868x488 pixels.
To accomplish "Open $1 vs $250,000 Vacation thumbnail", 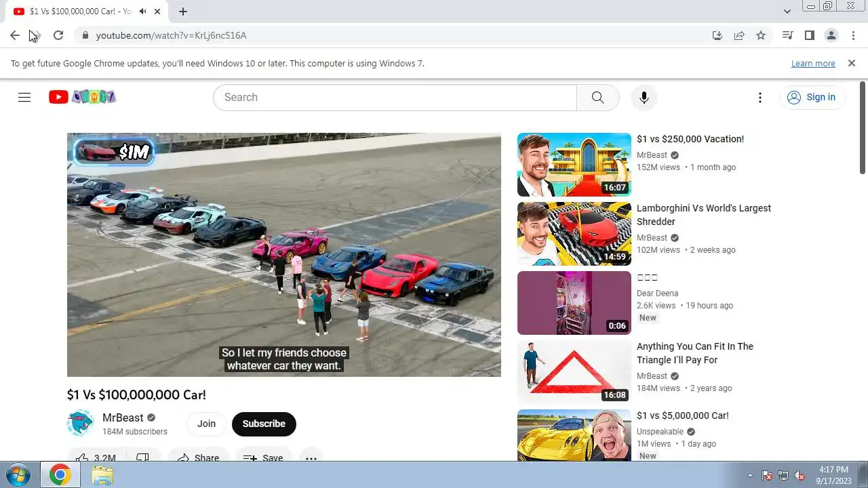I will 574,165.
